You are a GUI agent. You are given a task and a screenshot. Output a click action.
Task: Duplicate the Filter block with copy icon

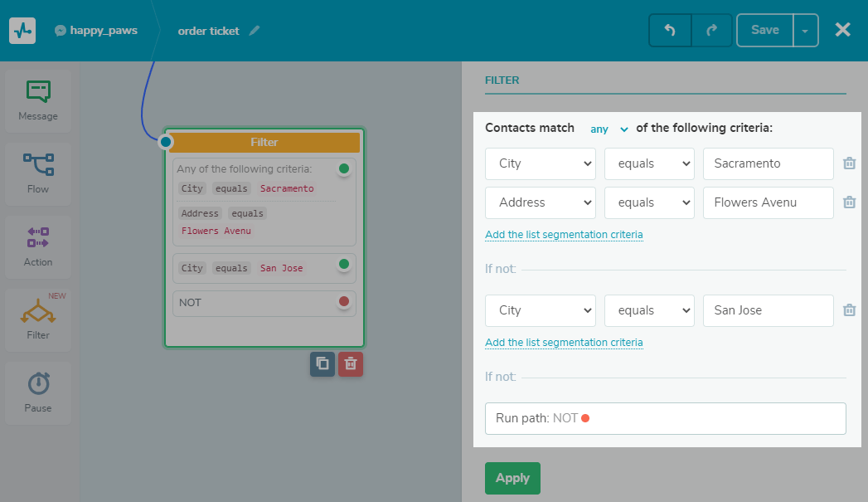coord(322,363)
